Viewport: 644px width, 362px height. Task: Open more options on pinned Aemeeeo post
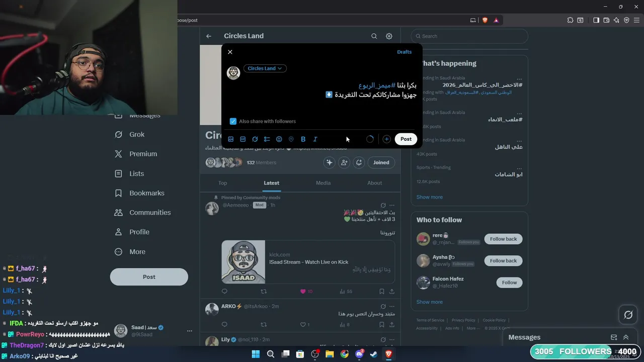(x=392, y=205)
